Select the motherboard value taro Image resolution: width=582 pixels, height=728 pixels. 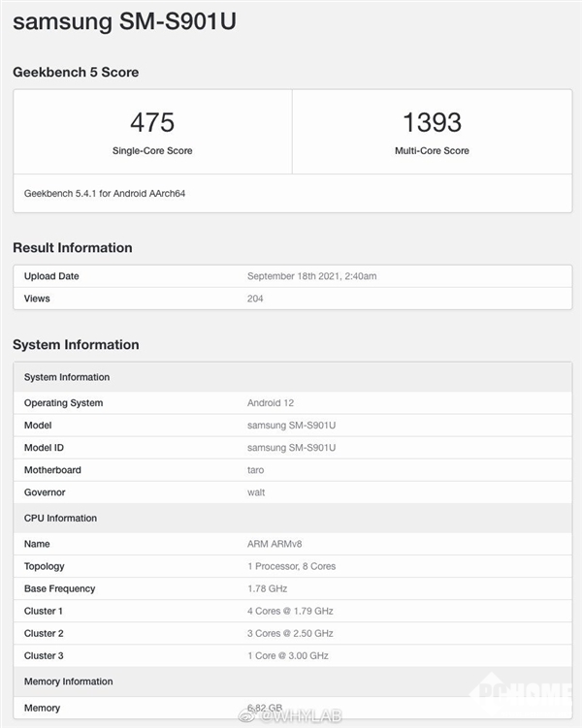tap(256, 470)
